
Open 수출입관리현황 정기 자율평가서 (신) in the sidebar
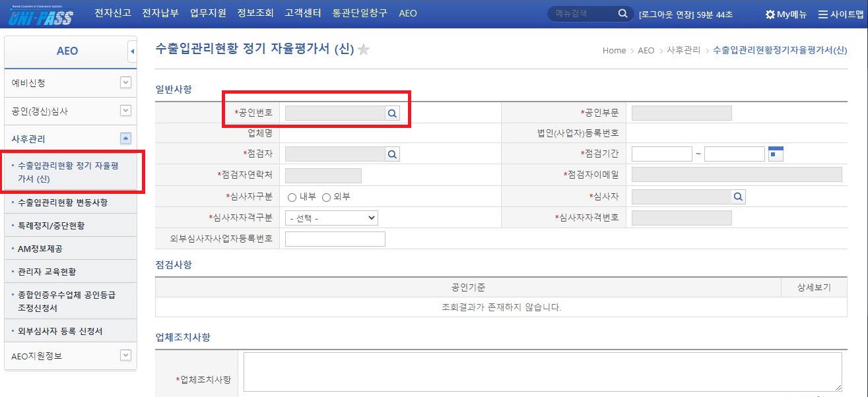pos(68,172)
